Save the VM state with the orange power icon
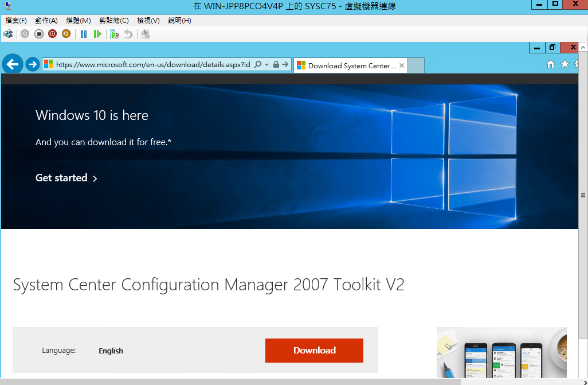The width and height of the screenshot is (588, 385). click(x=66, y=34)
